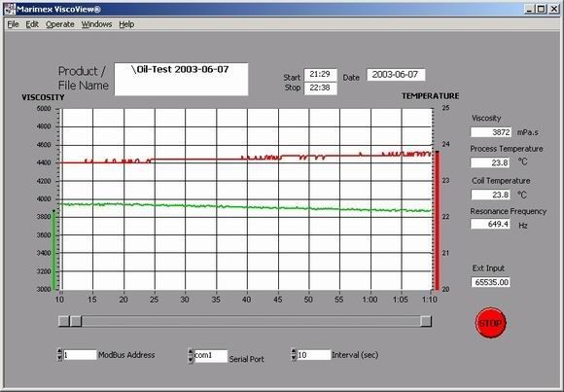Open the Edit menu
The height and width of the screenshot is (392, 564).
[x=32, y=24]
